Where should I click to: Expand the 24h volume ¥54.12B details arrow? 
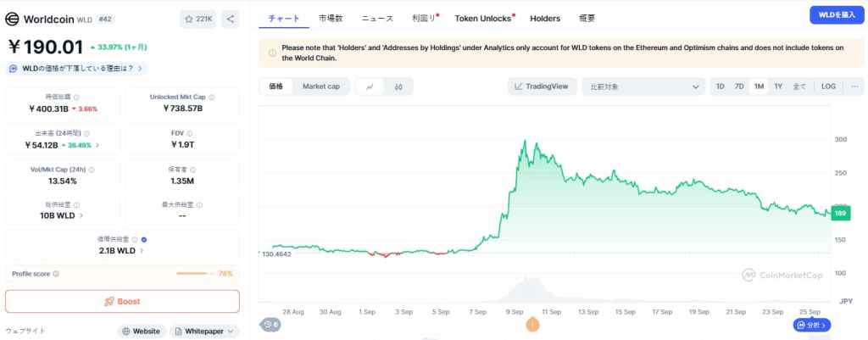point(97,145)
